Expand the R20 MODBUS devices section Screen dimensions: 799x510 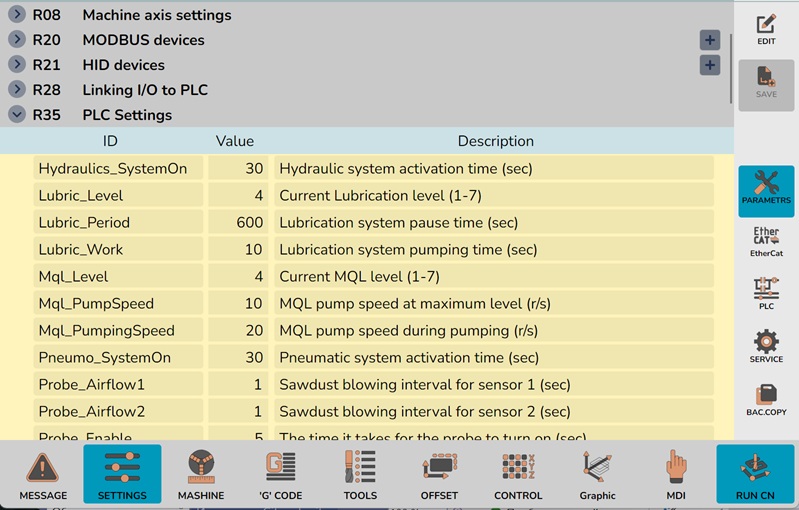[x=17, y=40]
